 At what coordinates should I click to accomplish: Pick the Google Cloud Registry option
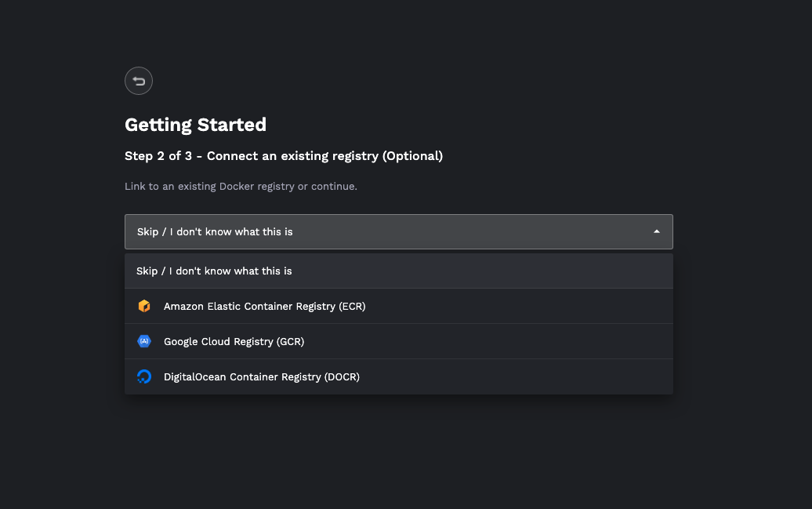(399, 342)
